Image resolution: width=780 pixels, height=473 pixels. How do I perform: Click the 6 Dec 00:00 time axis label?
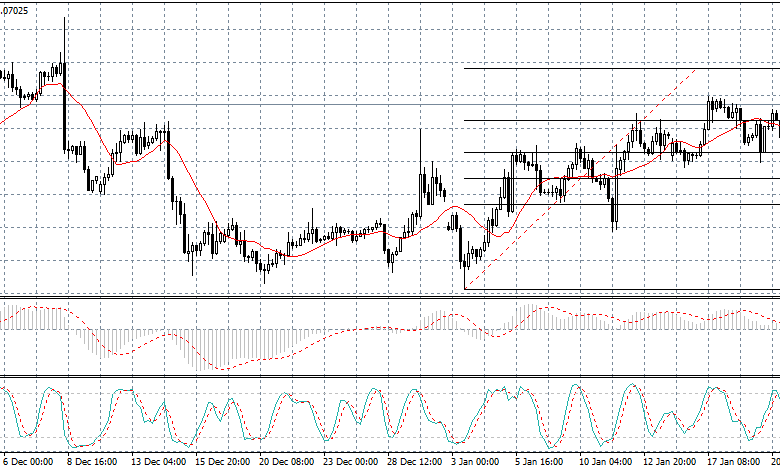pos(28,463)
